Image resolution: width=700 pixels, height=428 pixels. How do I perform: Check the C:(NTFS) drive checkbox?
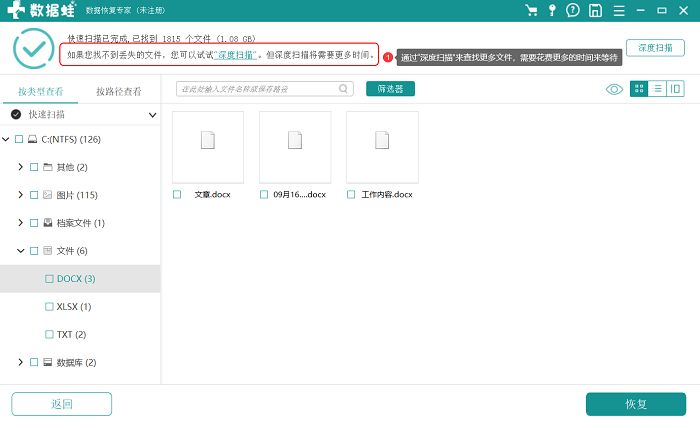(x=19, y=139)
